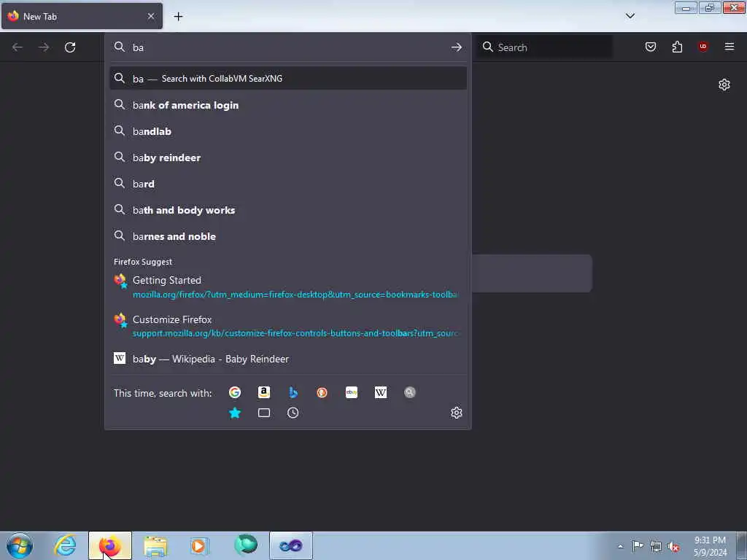Search bookmarks using the star icon
Viewport: 747px width, 560px height.
(x=234, y=413)
